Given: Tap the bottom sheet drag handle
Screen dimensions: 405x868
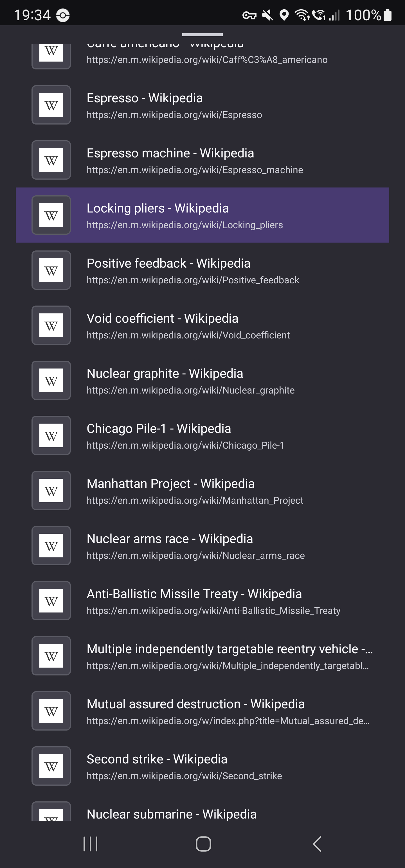Looking at the screenshot, I should [x=202, y=35].
